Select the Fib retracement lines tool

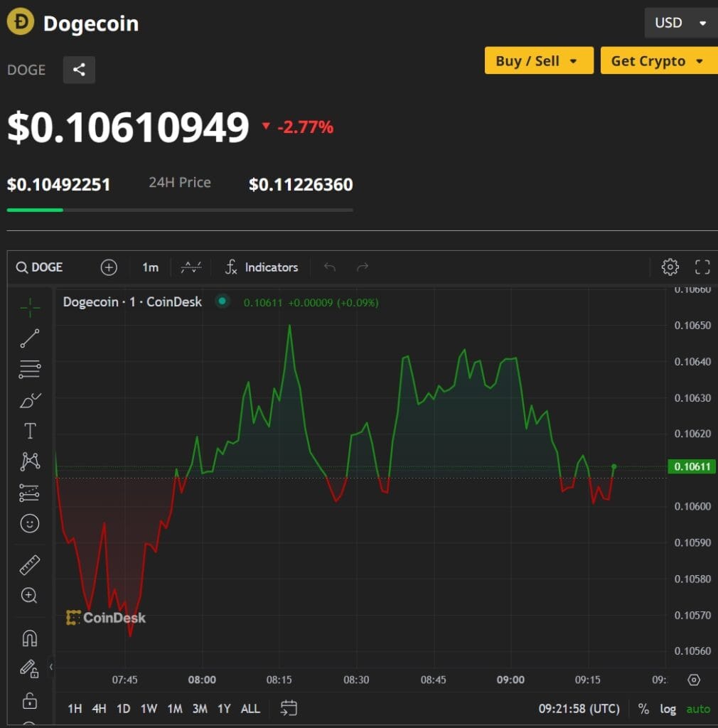30,369
